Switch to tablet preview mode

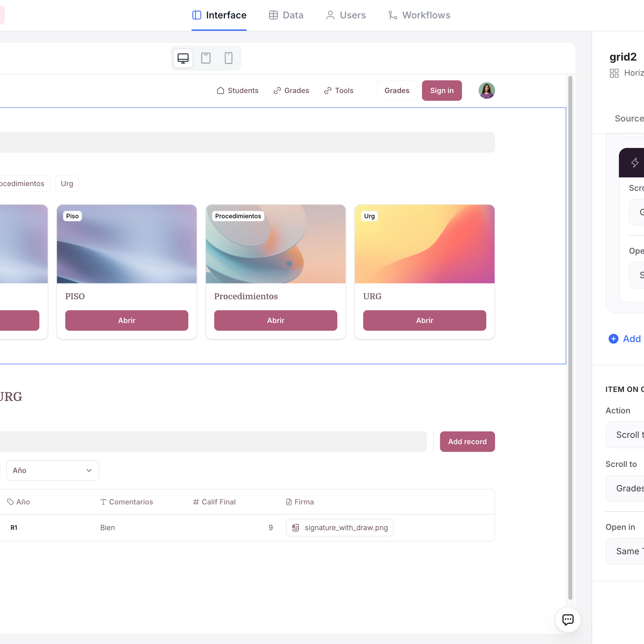(206, 58)
